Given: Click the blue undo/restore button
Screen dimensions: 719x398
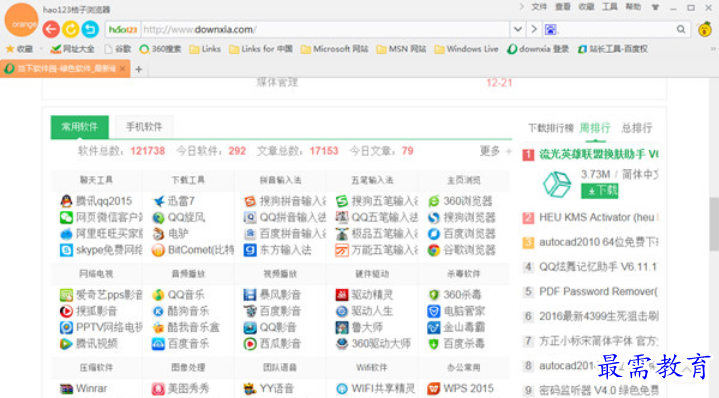Looking at the screenshot, I should pyautogui.click(x=90, y=29).
